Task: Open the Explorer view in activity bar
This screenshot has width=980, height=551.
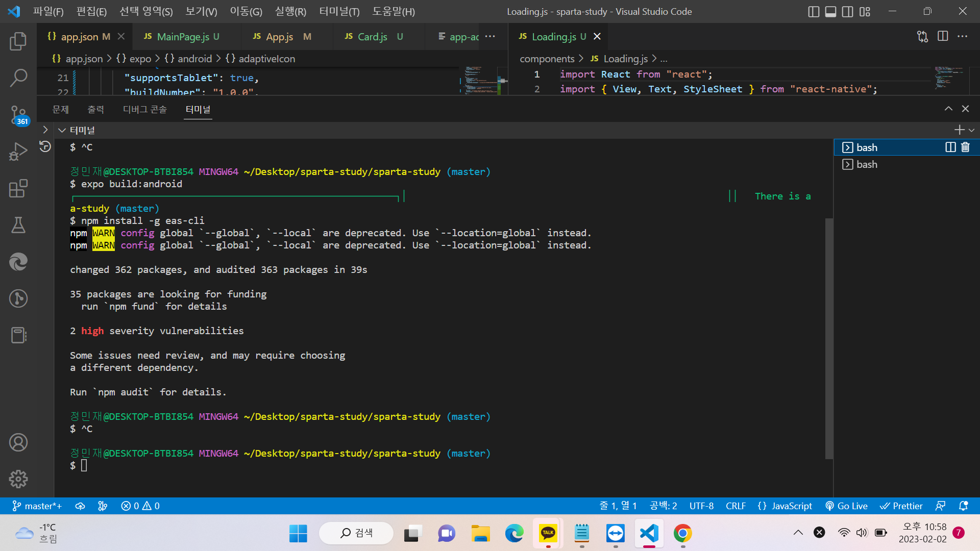Action: pos(18,41)
